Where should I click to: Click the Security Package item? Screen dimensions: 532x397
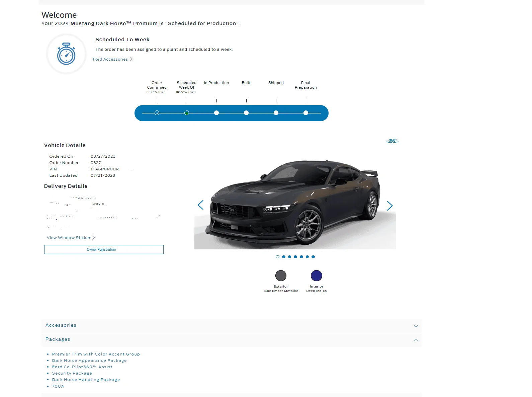click(x=72, y=373)
